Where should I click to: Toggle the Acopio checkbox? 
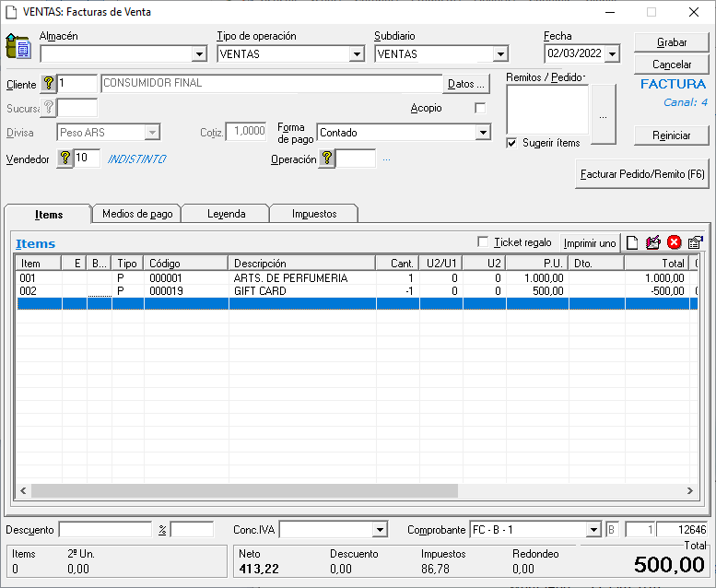pos(479,108)
